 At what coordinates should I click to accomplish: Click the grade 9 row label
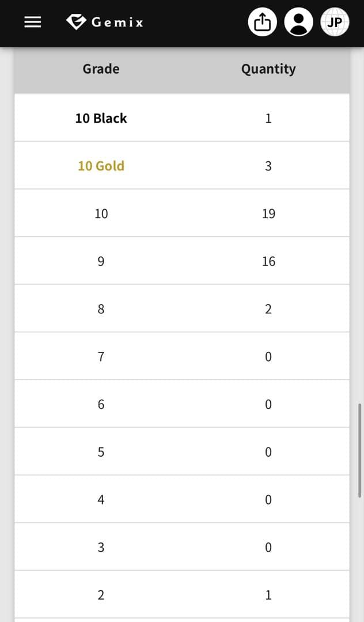tap(101, 261)
